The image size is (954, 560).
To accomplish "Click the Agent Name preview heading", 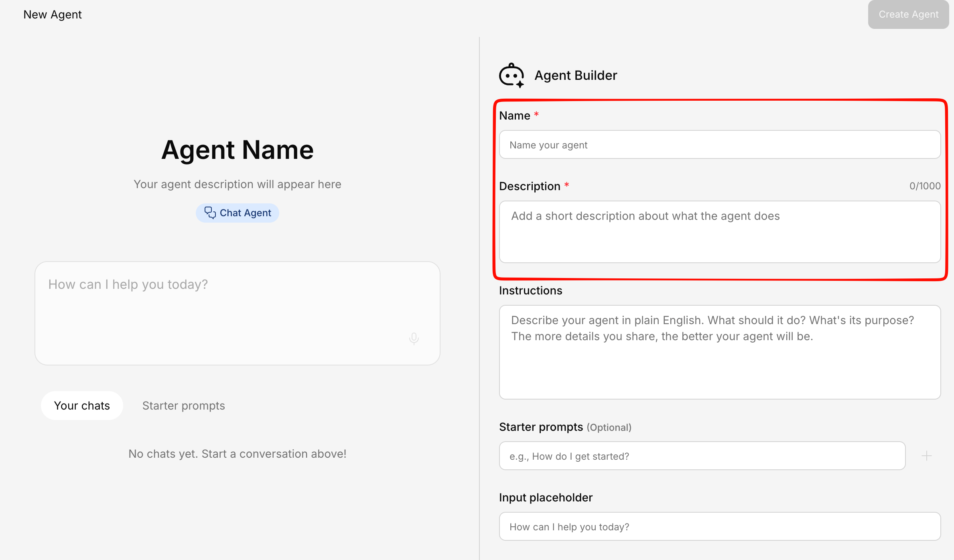I will (x=237, y=150).
